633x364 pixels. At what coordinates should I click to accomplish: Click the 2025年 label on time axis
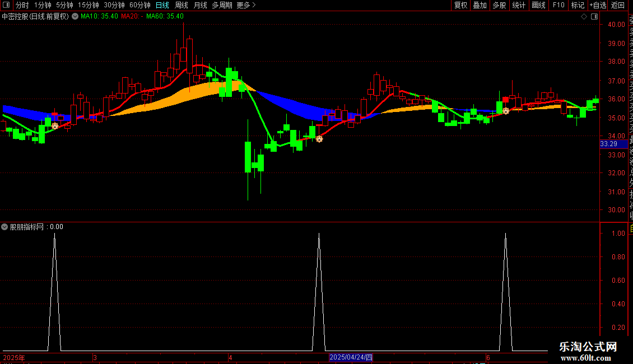tap(14, 357)
